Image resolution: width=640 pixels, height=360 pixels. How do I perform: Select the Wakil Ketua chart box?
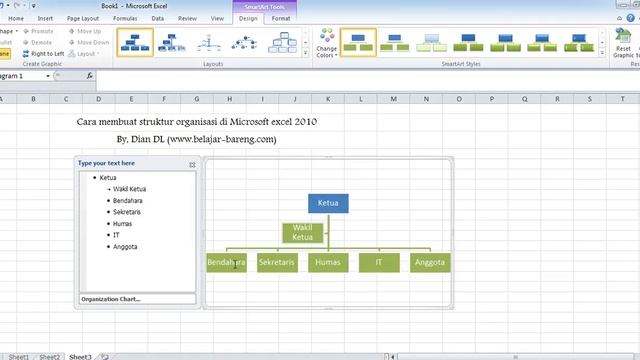pyautogui.click(x=302, y=232)
